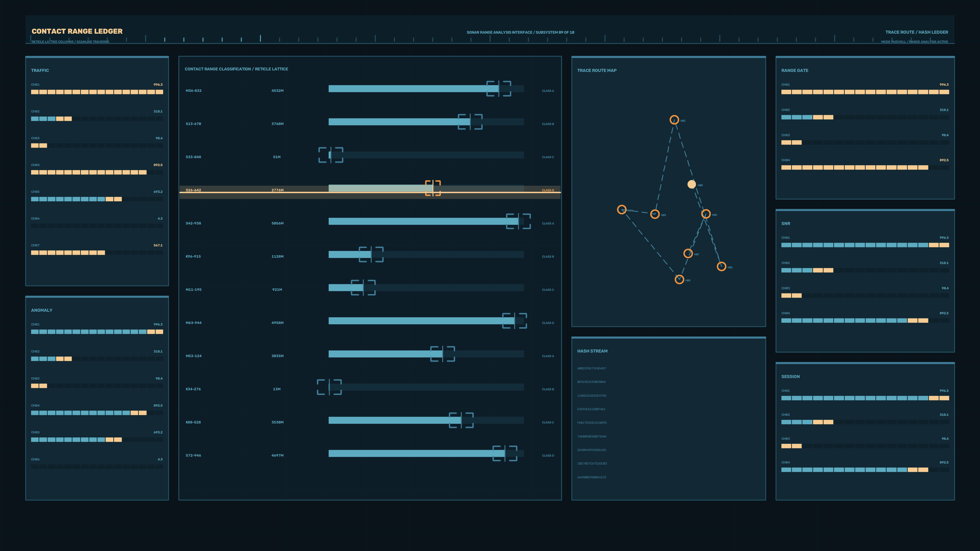This screenshot has width=980, height=551.
Task: Click the reticle bracket on the K96-915 bar
Action: point(371,254)
